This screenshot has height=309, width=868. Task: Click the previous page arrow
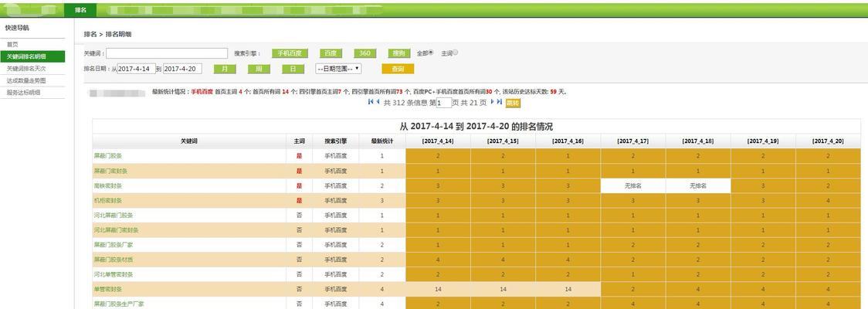coord(377,102)
